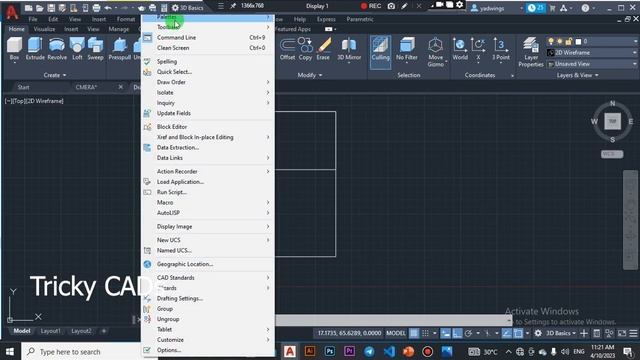This screenshot has height=360, width=640.
Task: Open Block Editor from the menu
Action: (208, 127)
